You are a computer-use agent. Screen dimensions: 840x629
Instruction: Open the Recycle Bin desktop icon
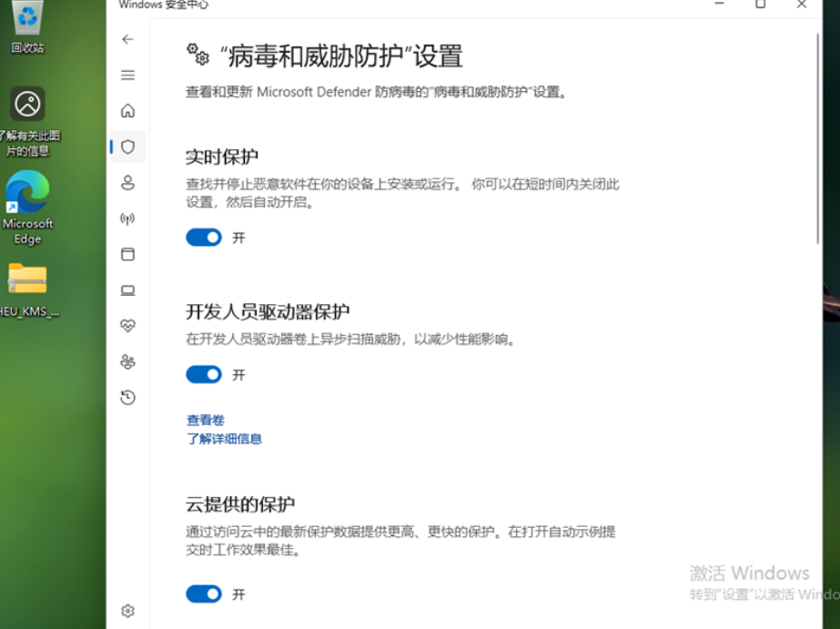[27, 26]
